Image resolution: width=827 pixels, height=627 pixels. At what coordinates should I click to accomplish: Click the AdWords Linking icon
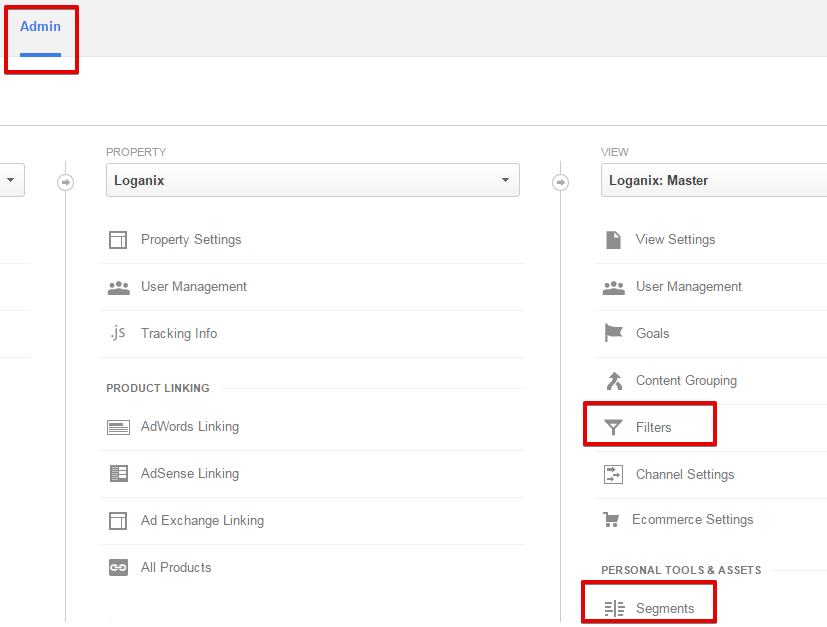point(117,426)
